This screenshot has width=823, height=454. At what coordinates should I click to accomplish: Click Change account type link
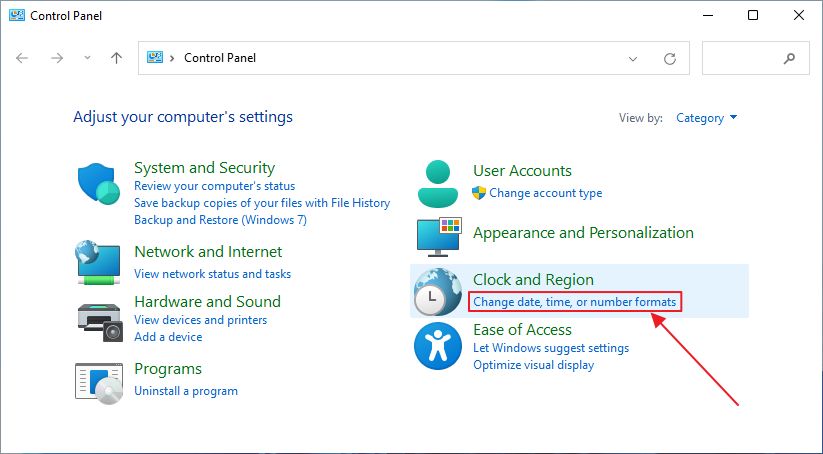(545, 193)
